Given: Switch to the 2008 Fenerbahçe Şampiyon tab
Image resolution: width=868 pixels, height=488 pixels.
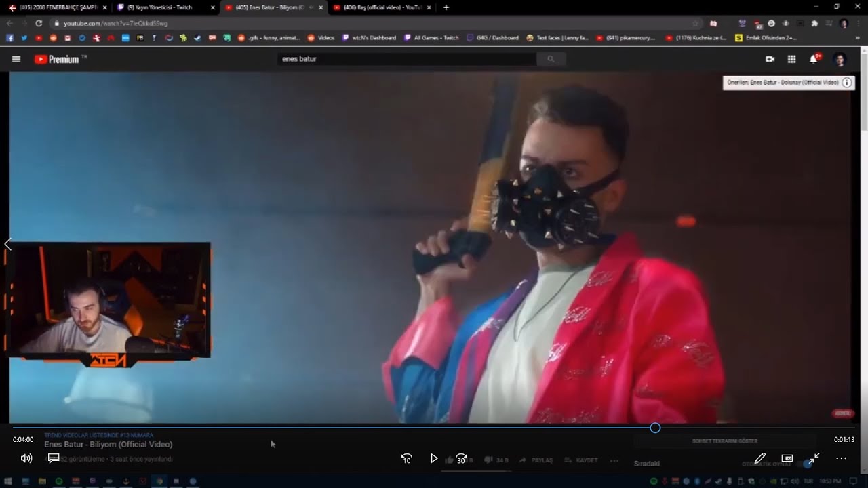Looking at the screenshot, I should (x=58, y=7).
